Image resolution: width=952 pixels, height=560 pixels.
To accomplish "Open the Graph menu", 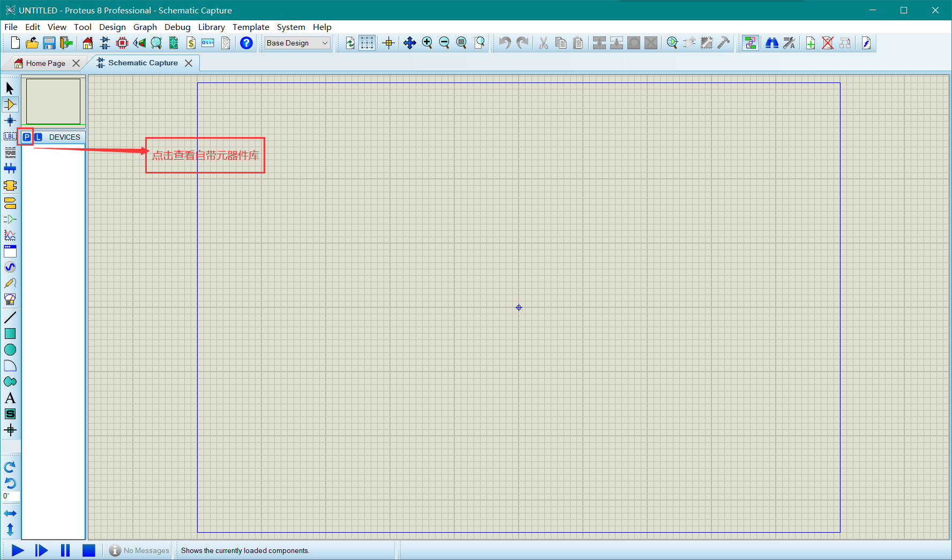I will (145, 27).
